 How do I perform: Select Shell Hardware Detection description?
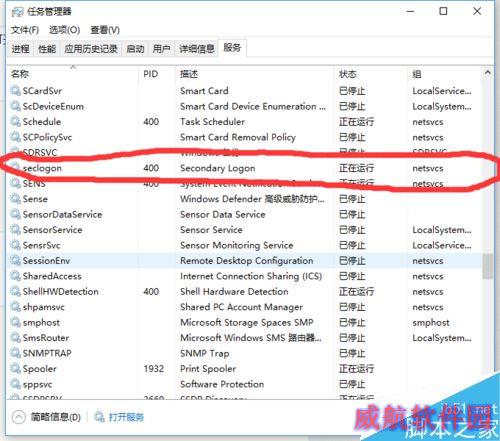(234, 292)
